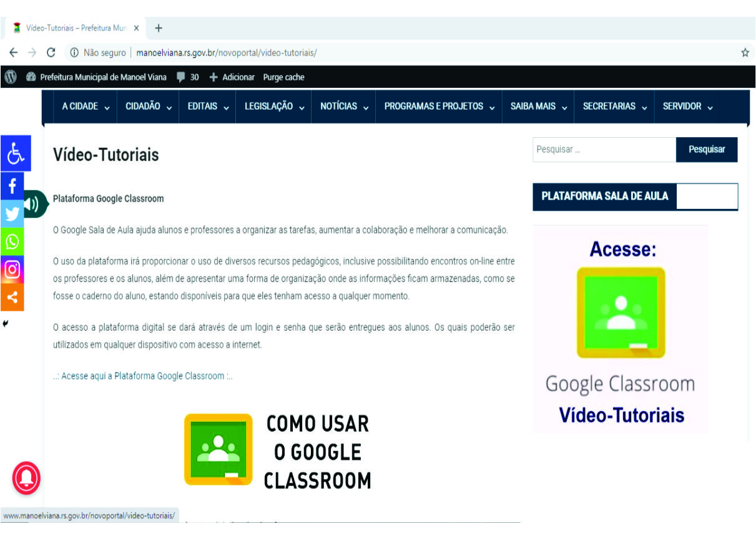Click the orange share icon
Screen dimensions: 756x539
coord(12,297)
